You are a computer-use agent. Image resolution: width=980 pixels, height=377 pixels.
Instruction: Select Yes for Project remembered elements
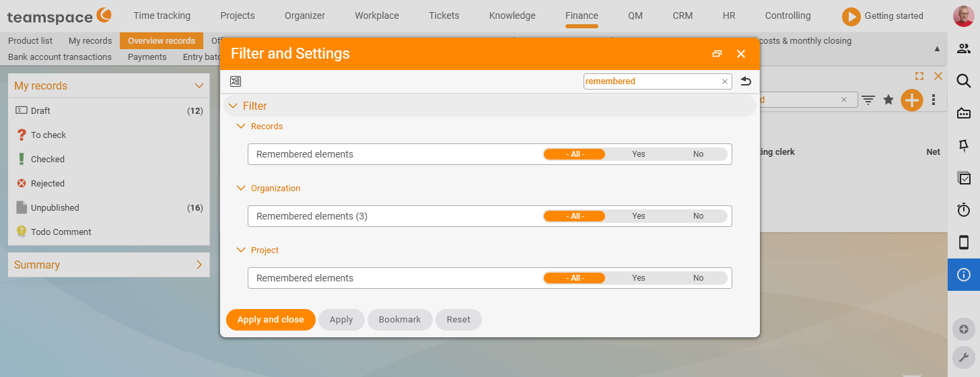pos(638,278)
